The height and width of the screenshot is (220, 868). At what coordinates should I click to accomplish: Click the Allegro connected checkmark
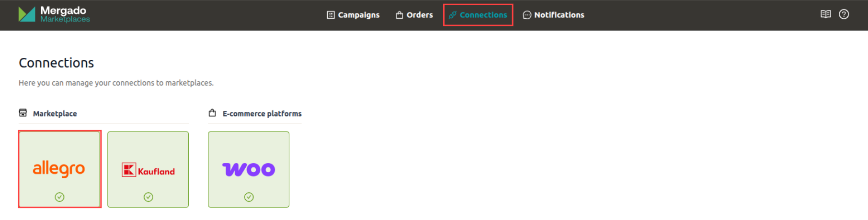59,197
